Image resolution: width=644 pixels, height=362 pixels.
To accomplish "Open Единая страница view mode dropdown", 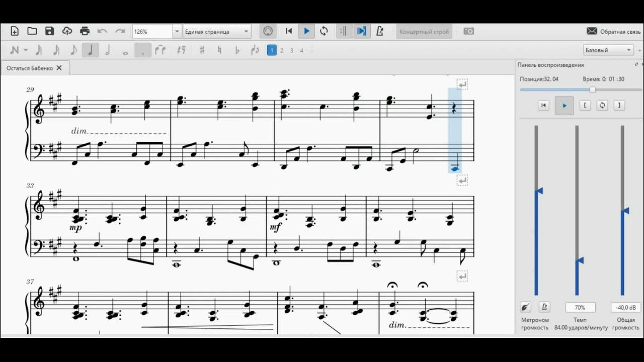I will pos(217,32).
